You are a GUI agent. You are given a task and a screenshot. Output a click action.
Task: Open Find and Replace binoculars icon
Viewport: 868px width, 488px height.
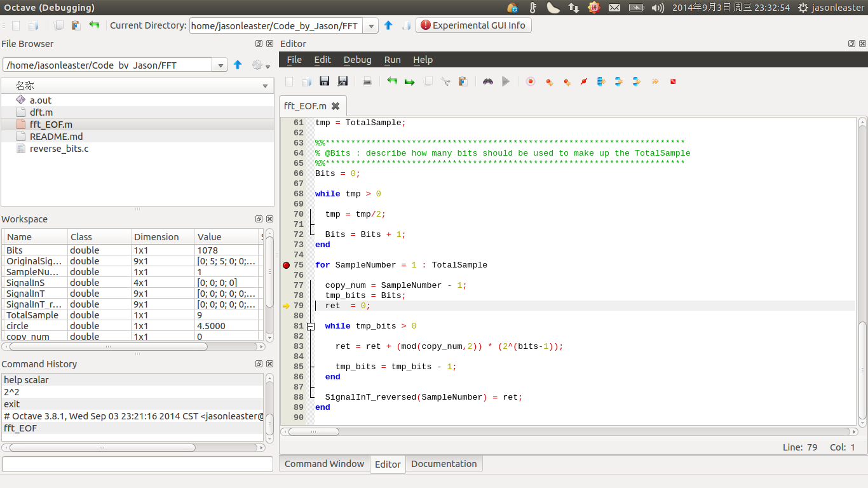tap(488, 81)
